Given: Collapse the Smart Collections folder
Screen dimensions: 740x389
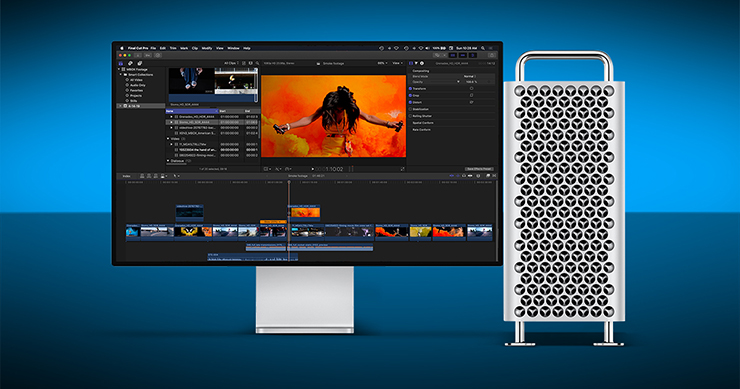Looking at the screenshot, I should tap(121, 75).
